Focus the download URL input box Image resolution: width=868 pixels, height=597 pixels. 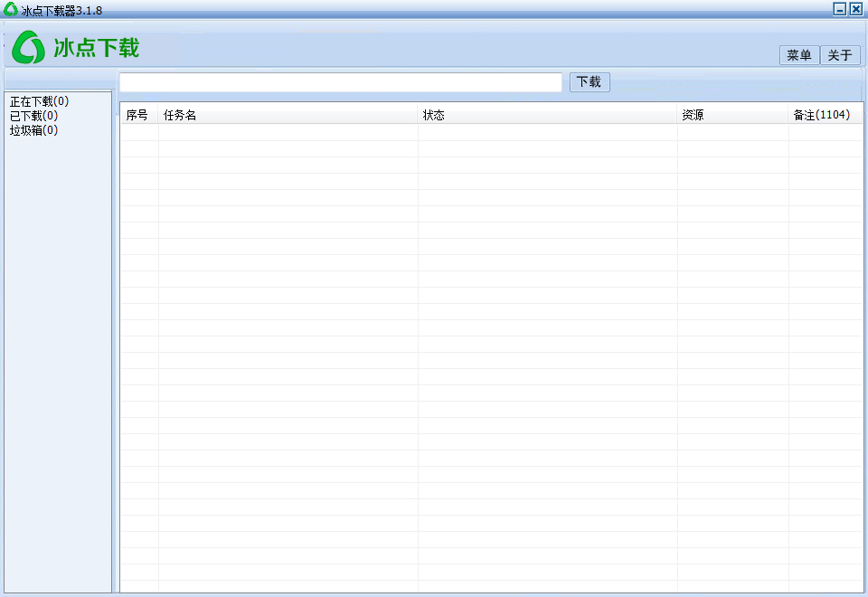(341, 82)
